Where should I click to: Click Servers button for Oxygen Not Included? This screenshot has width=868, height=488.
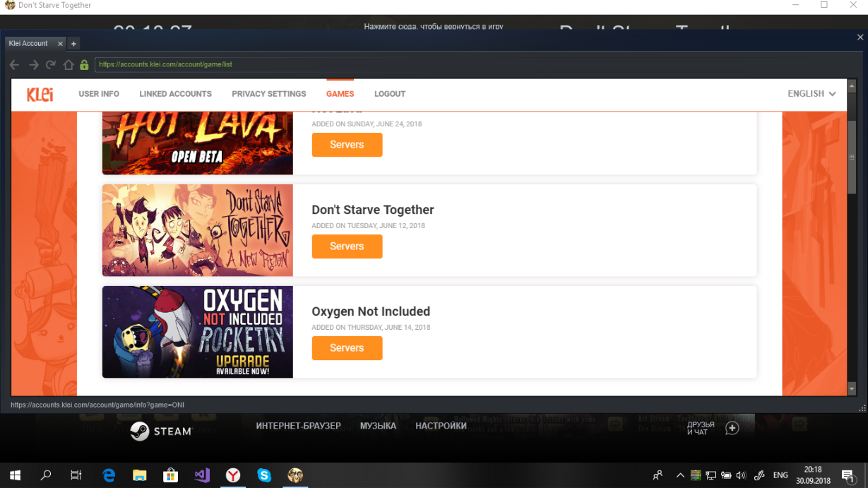coord(347,348)
